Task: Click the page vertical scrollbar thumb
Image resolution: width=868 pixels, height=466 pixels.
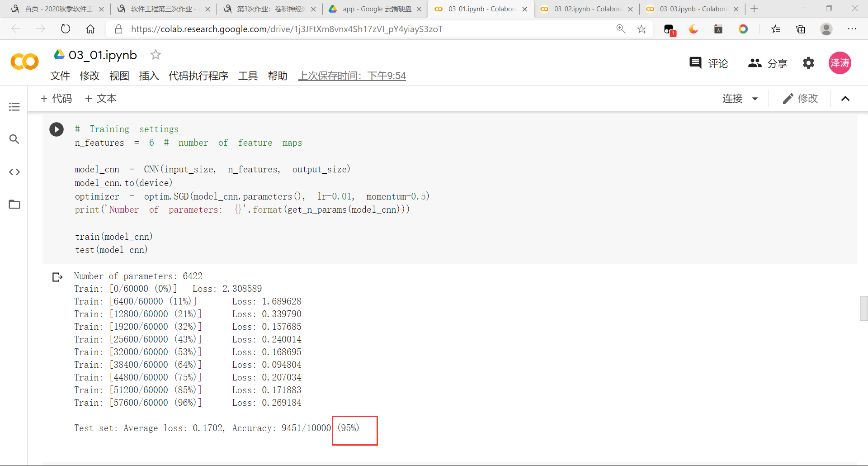Action: pos(864,308)
